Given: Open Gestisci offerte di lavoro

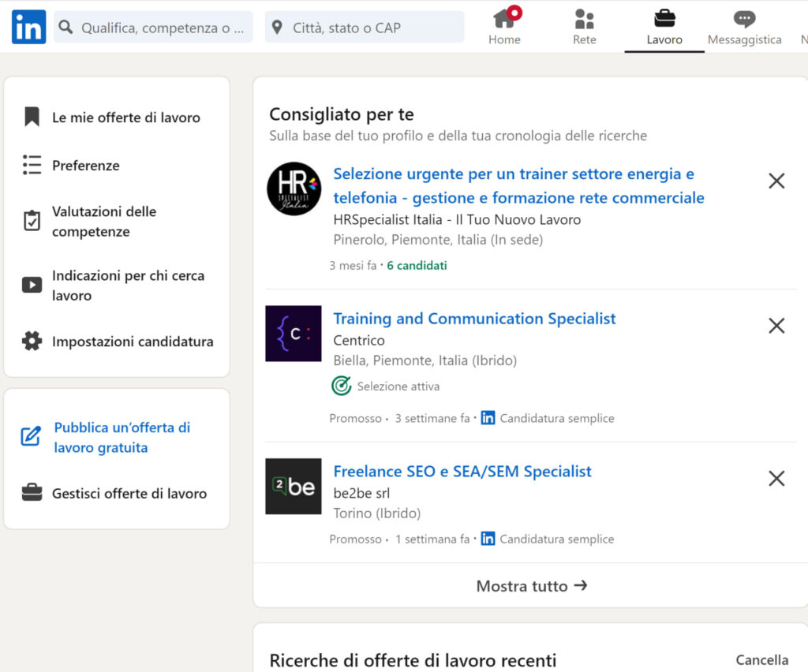Looking at the screenshot, I should click(x=129, y=493).
